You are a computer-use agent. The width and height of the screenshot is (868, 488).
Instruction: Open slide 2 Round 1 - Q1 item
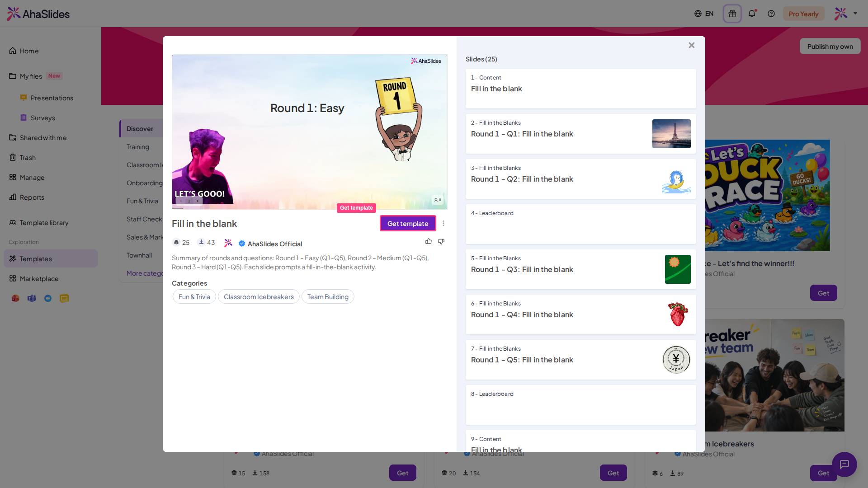point(581,134)
